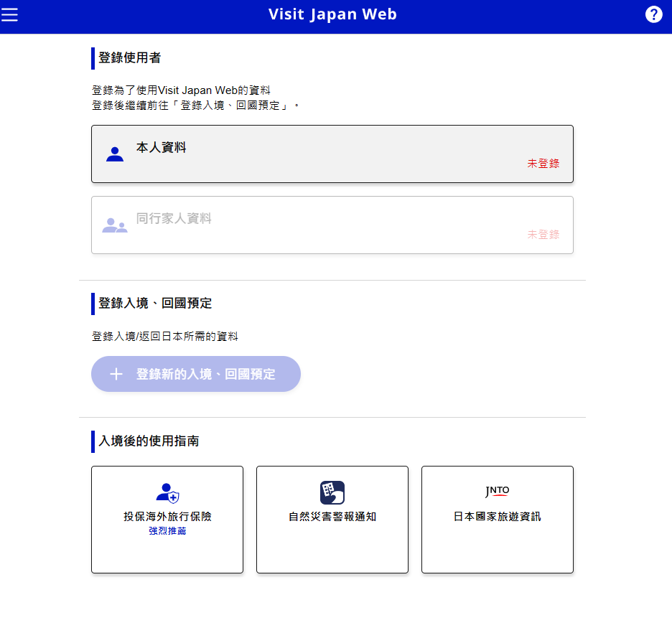Click the natural disaster alert icon
This screenshot has height=628, width=672.
pos(332,492)
